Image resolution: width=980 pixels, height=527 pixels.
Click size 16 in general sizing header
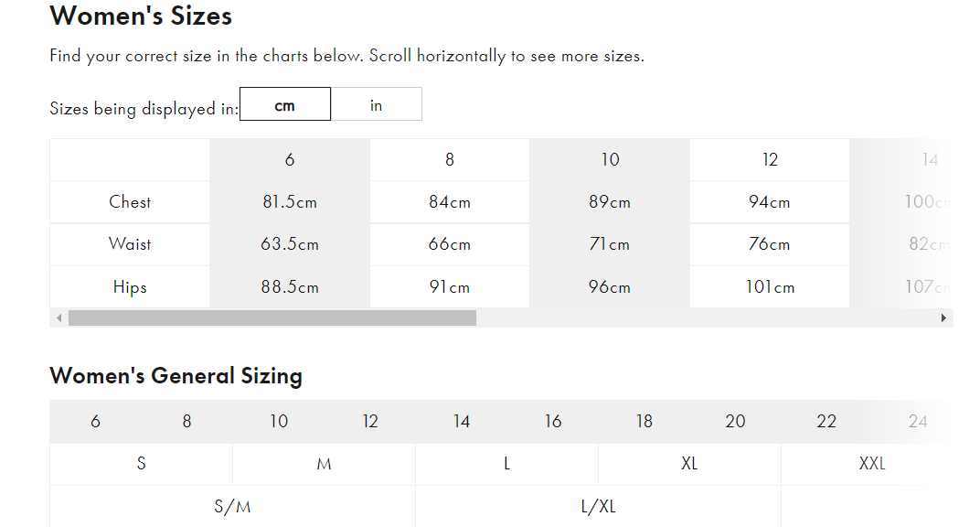(552, 422)
